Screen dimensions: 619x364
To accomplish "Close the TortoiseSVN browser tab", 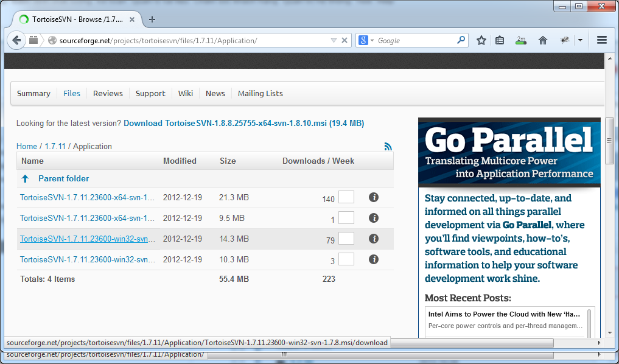I will (x=132, y=19).
